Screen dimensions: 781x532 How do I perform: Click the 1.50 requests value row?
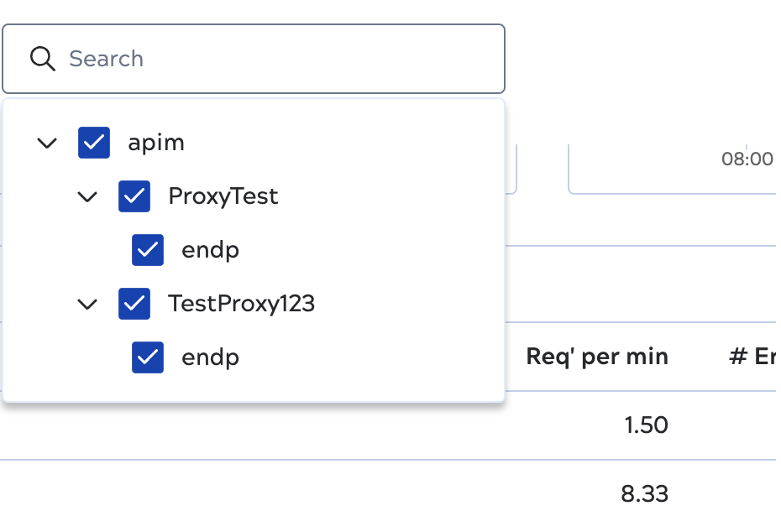[x=646, y=425]
